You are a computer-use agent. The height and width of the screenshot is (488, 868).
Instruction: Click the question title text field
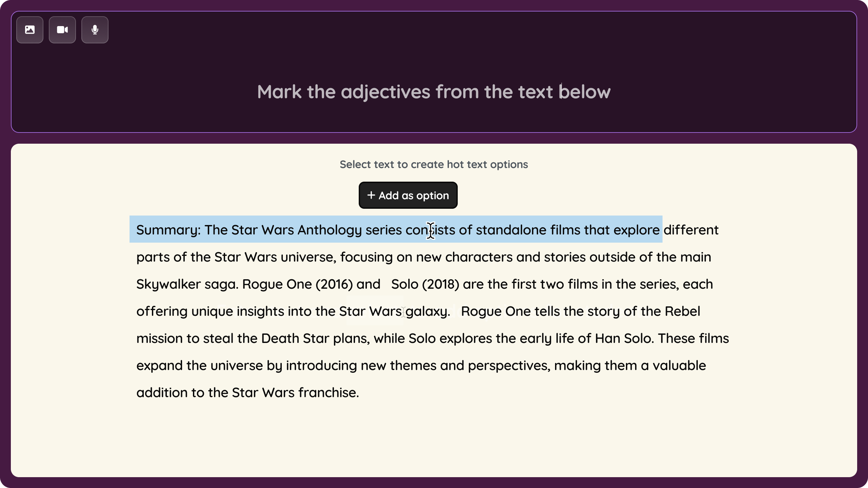(x=434, y=91)
